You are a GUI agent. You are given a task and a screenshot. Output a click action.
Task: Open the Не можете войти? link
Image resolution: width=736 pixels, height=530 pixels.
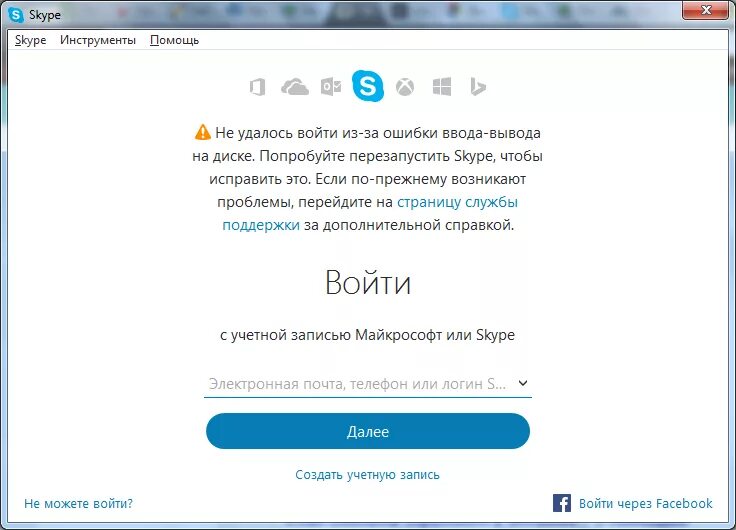[78, 504]
